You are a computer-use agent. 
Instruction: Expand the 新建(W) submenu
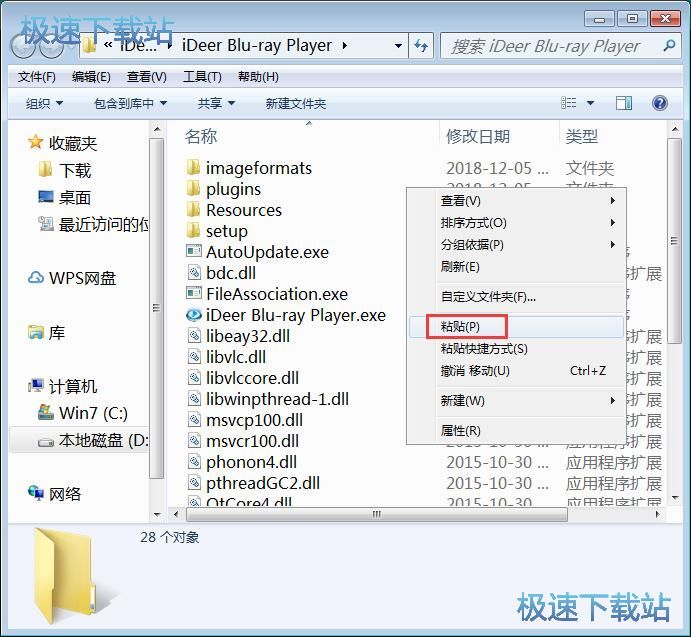pyautogui.click(x=516, y=400)
